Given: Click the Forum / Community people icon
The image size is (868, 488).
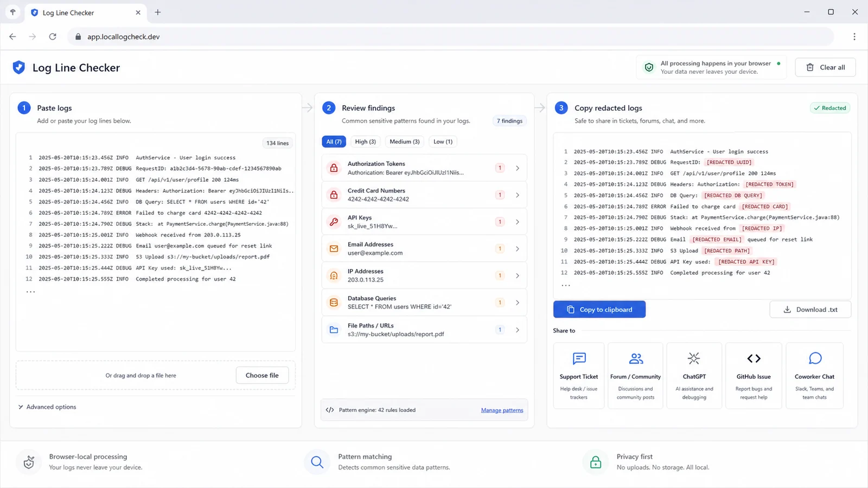Looking at the screenshot, I should click(636, 358).
